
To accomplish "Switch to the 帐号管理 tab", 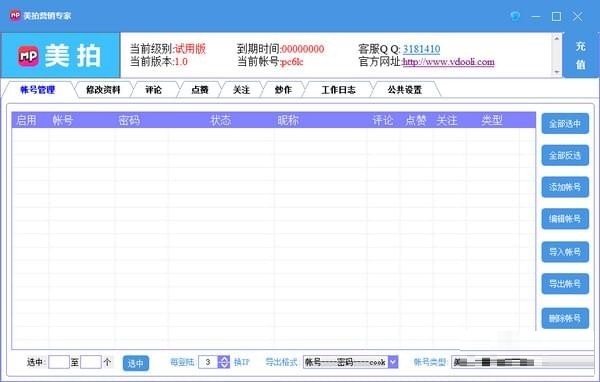I will (x=38, y=90).
